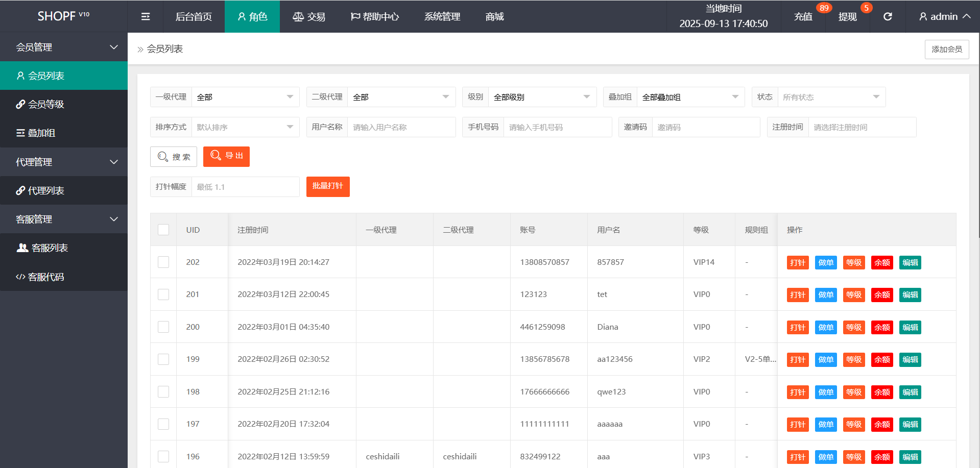The height and width of the screenshot is (468, 980).
Task: Open 会员等级 in the sidebar
Action: (46, 105)
